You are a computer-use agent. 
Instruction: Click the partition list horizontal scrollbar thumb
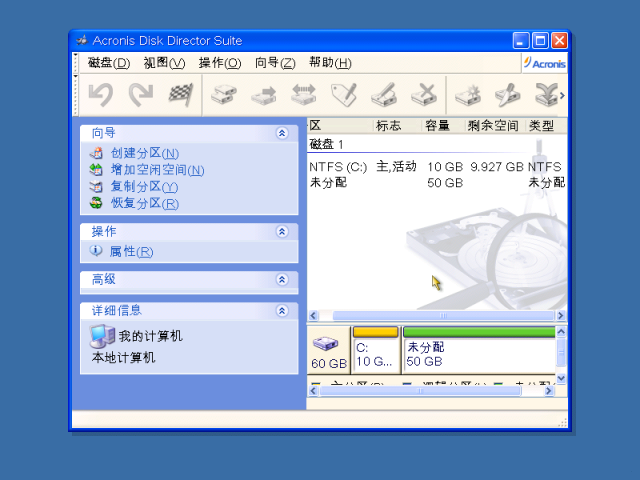(x=443, y=316)
